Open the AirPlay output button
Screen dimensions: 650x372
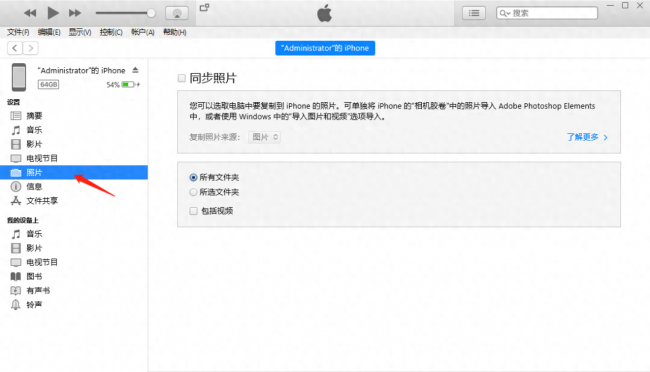pyautogui.click(x=177, y=13)
